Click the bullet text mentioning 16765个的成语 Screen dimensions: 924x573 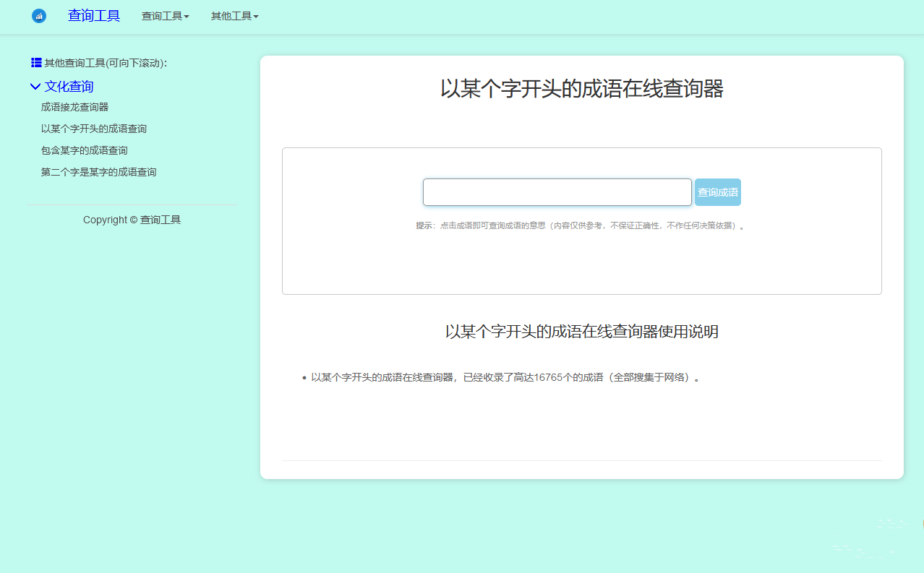pos(505,377)
